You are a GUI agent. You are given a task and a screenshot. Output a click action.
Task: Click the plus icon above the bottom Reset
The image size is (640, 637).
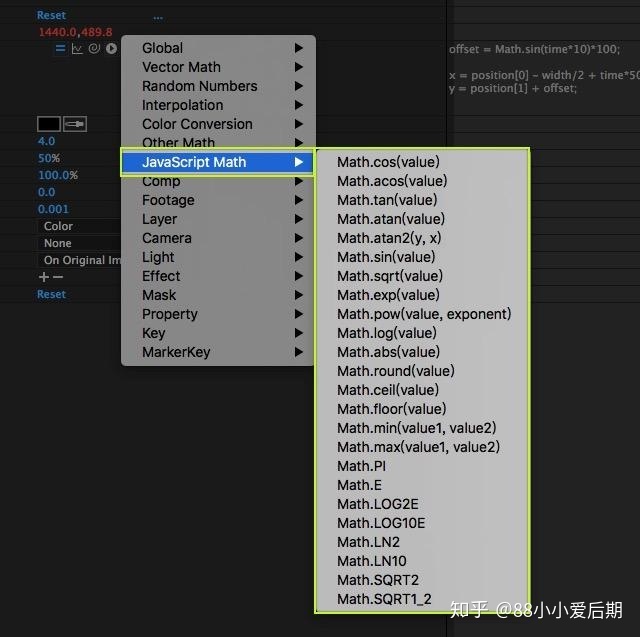pyautogui.click(x=44, y=277)
